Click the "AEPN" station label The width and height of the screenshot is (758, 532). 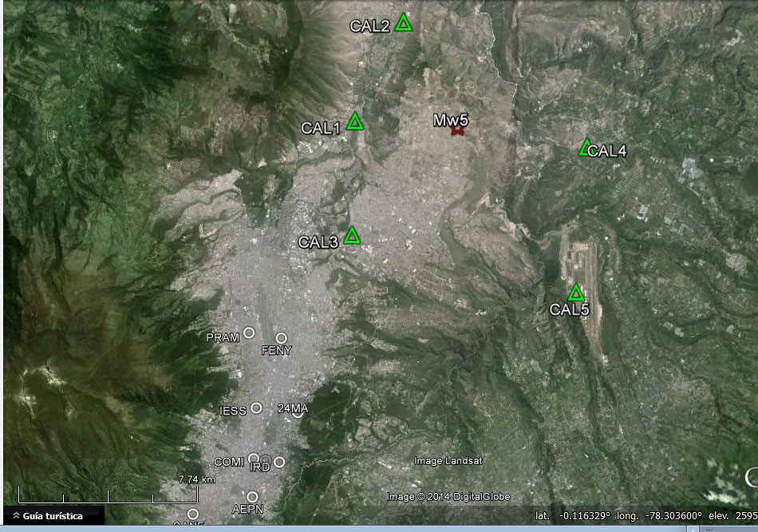click(247, 509)
